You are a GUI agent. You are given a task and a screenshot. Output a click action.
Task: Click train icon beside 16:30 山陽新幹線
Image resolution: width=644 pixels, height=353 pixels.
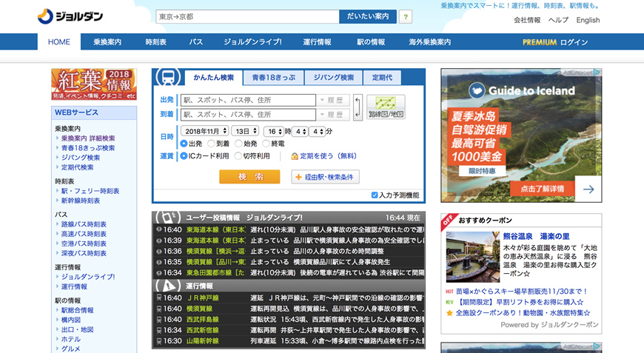point(158,341)
